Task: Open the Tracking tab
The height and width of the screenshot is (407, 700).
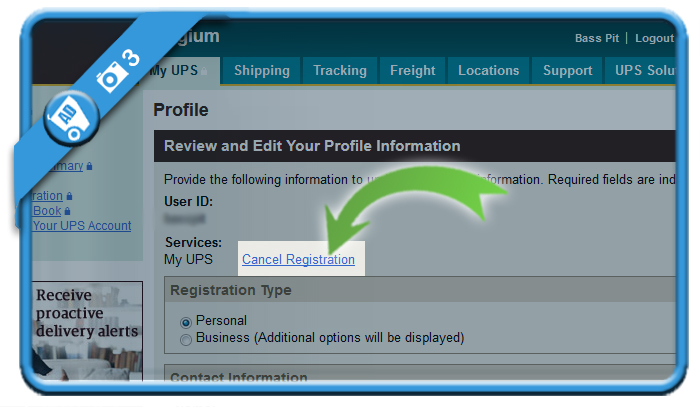Action: coord(340,71)
